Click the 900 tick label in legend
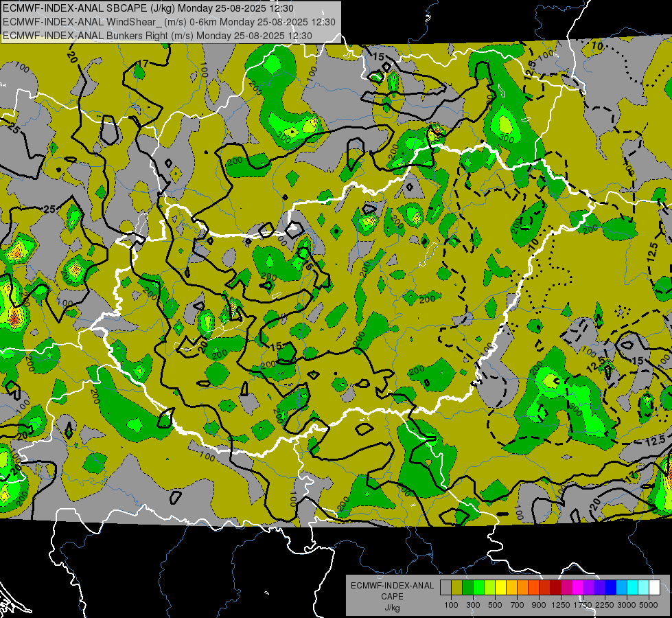Viewport: 672px width, 618px height. (x=539, y=605)
